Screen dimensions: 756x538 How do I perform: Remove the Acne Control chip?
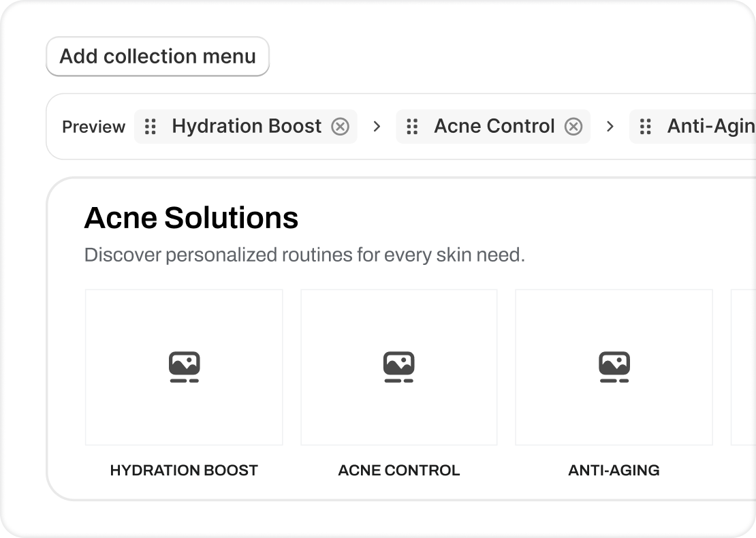click(573, 127)
